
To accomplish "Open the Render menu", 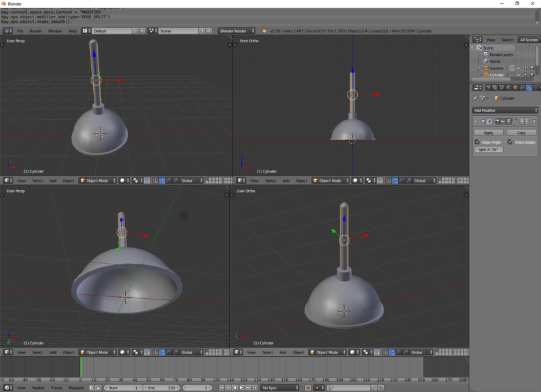I will (36, 31).
